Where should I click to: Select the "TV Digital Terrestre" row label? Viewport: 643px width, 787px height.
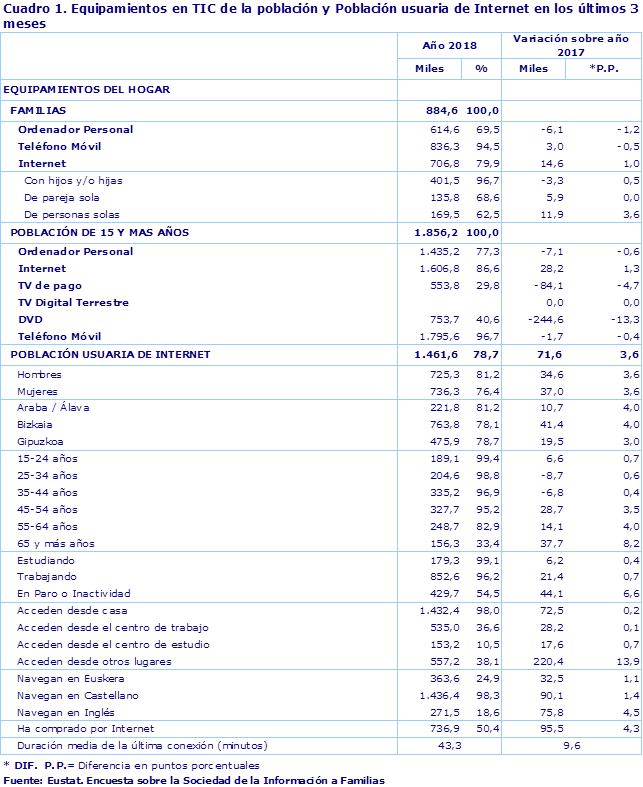click(73, 302)
